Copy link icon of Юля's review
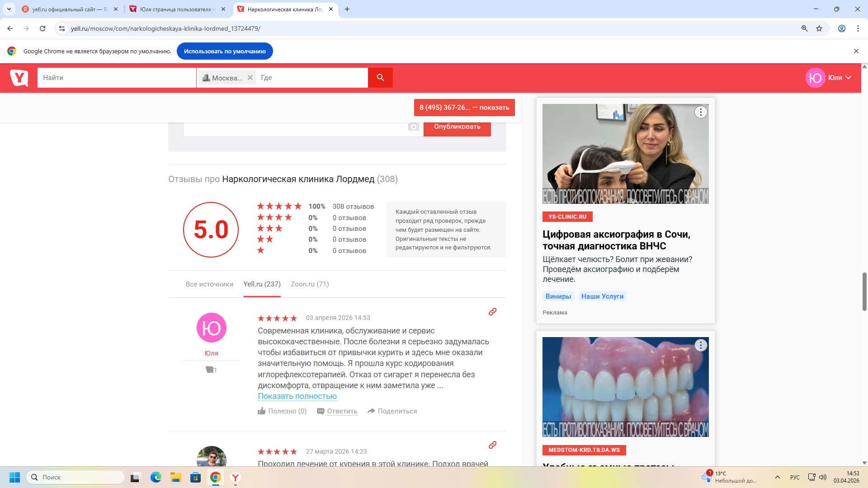 coord(492,312)
